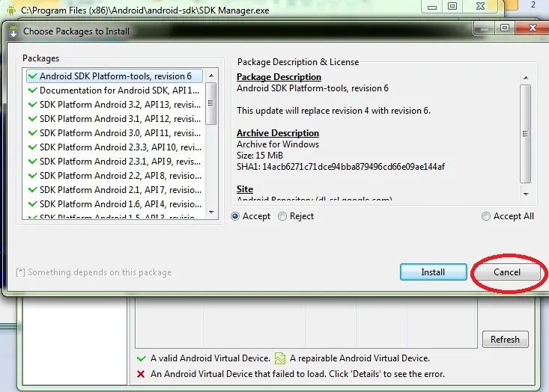This screenshot has width=549, height=392.
Task: Select SDK Platform Android 3.1, API 12 row
Action: (x=115, y=119)
